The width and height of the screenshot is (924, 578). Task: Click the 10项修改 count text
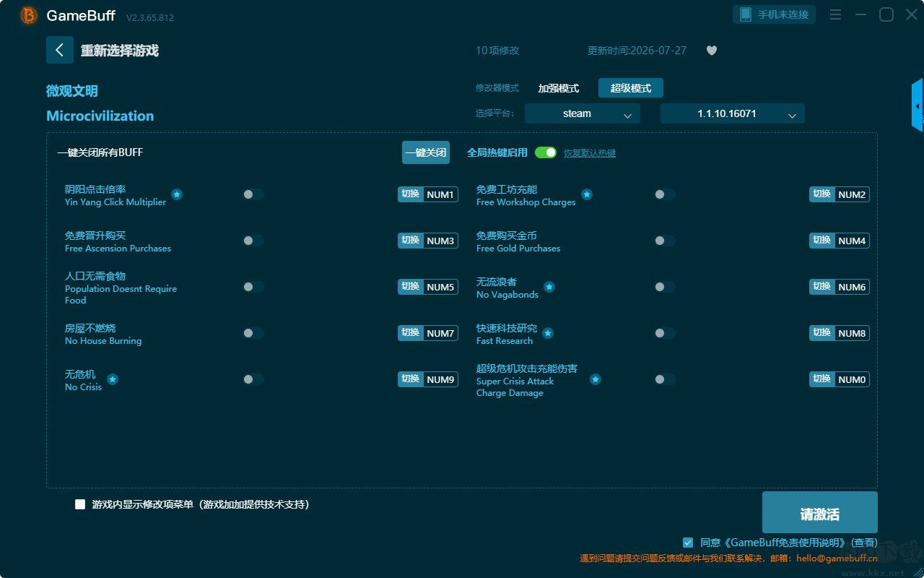tap(497, 51)
